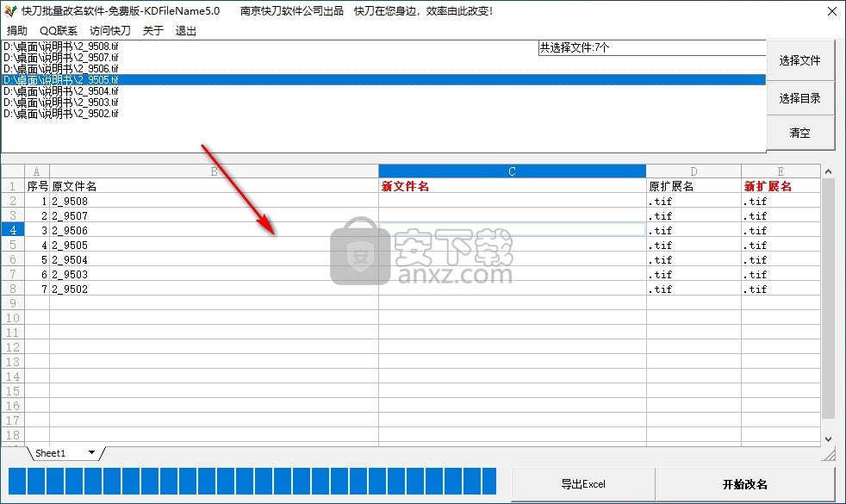Click the select-all corner of the grid

(12, 171)
